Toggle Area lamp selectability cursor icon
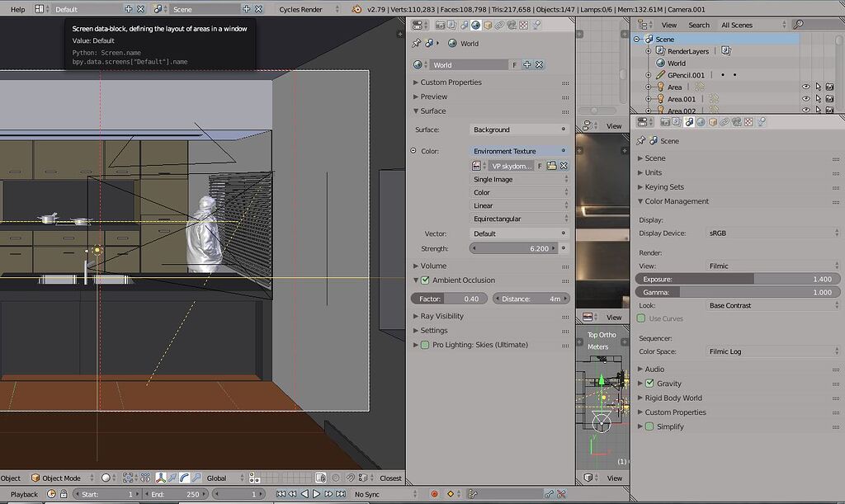Screen dimensions: 845x504 pyautogui.click(x=818, y=87)
